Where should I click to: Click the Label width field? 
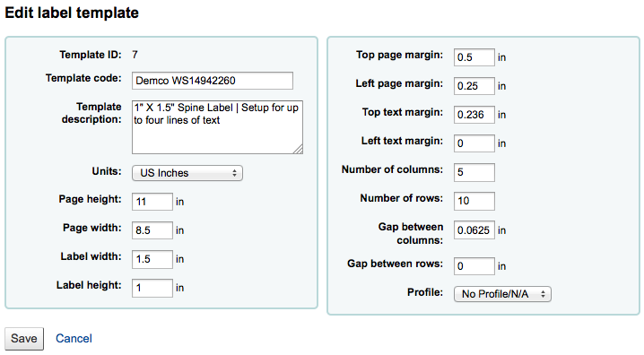tap(152, 259)
